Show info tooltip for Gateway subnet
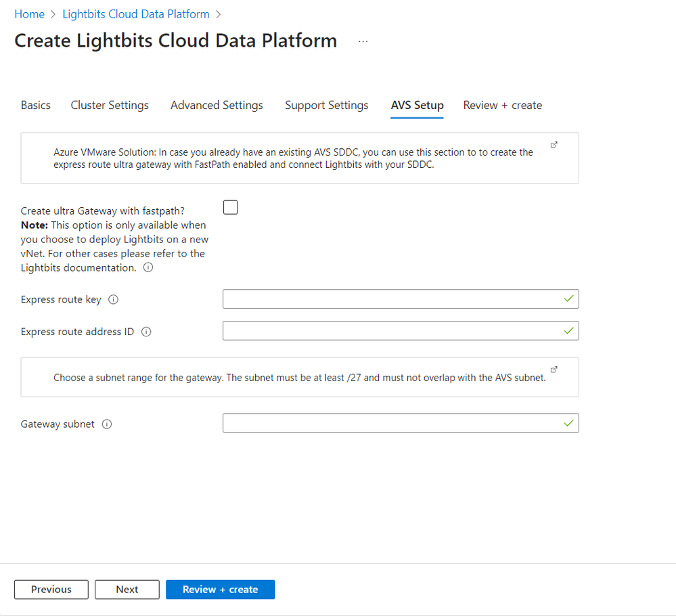 107,424
